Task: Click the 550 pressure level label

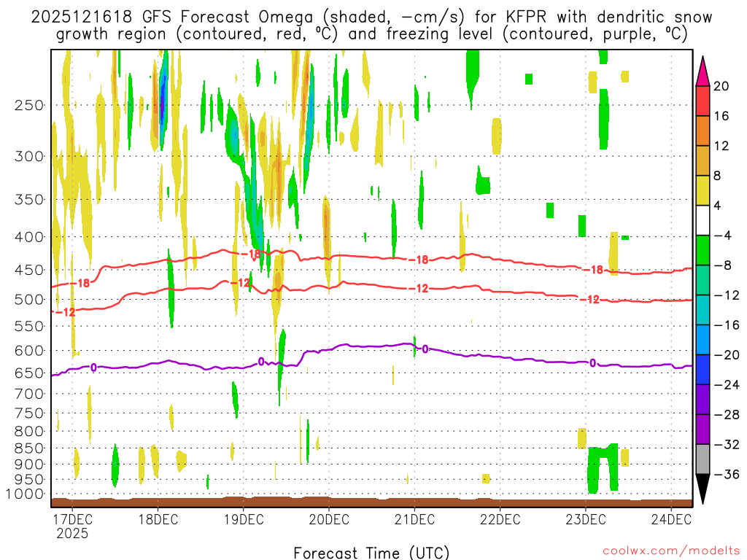Action: coord(29,326)
